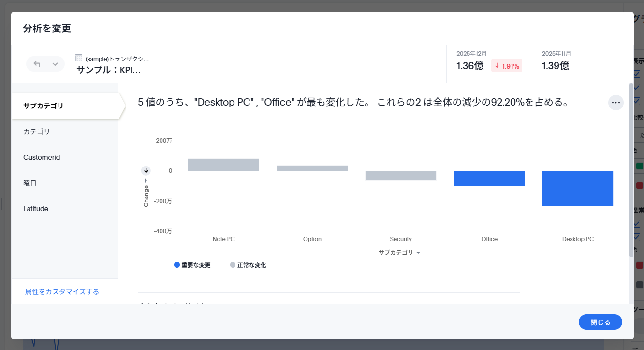Image resolution: width=644 pixels, height=350 pixels.
Task: Click the red 1.91% decrease badge
Action: (506, 66)
